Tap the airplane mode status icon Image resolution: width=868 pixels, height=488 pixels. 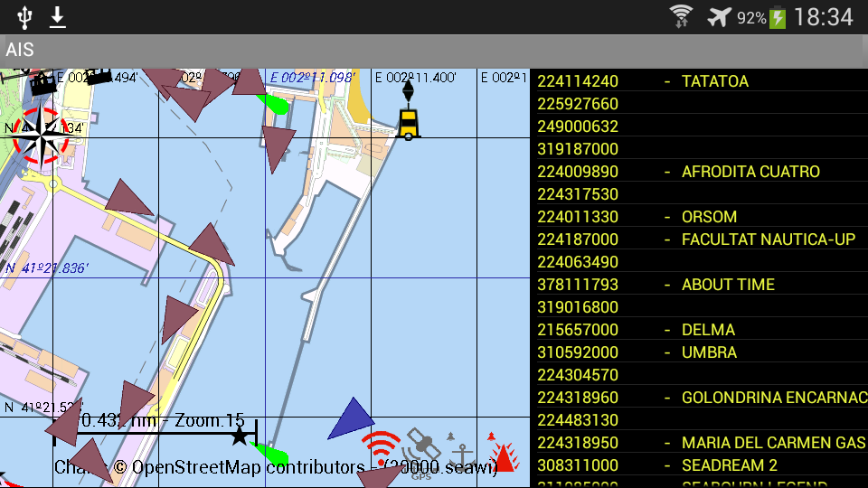tap(719, 17)
